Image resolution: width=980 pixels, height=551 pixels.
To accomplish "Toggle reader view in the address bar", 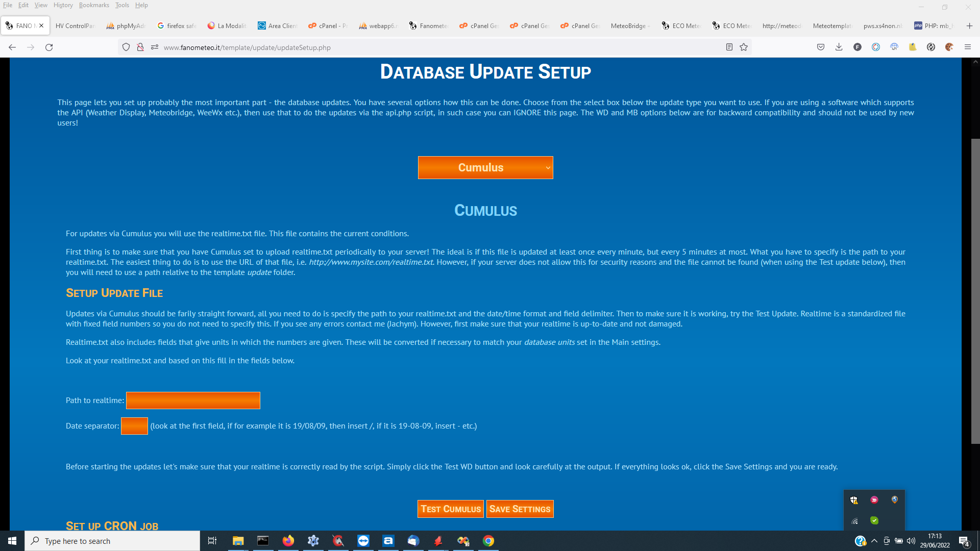I will (x=729, y=47).
